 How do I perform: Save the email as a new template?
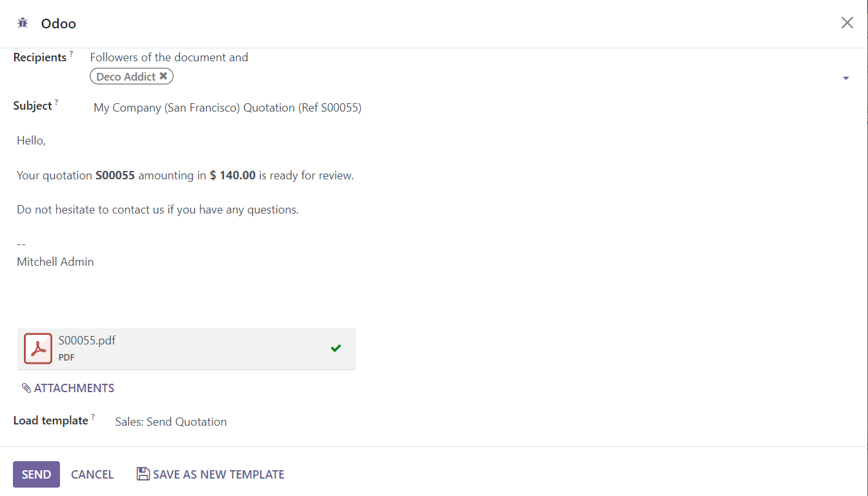point(210,475)
